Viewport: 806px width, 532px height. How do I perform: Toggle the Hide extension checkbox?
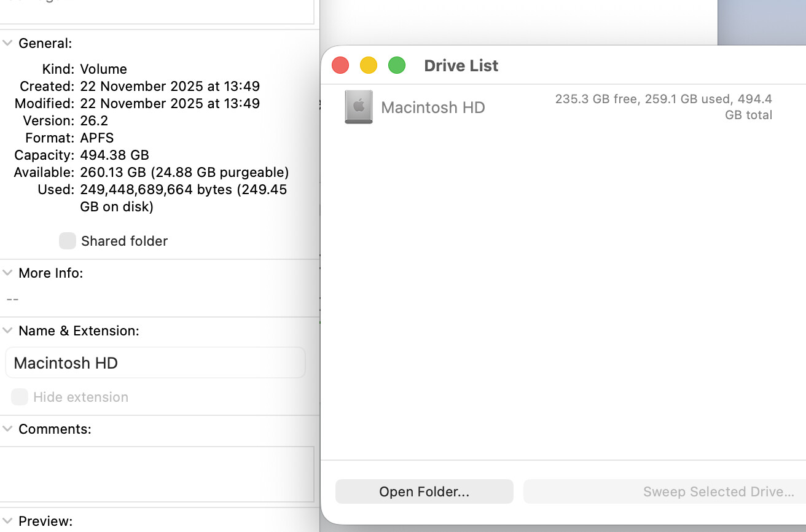pyautogui.click(x=20, y=397)
